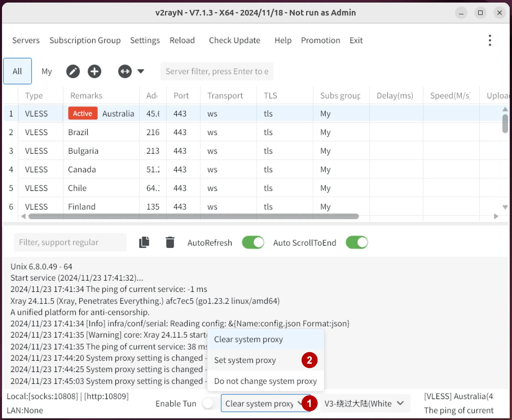Close the v2rayN window
Screen dimensions: 512x420
point(500,13)
